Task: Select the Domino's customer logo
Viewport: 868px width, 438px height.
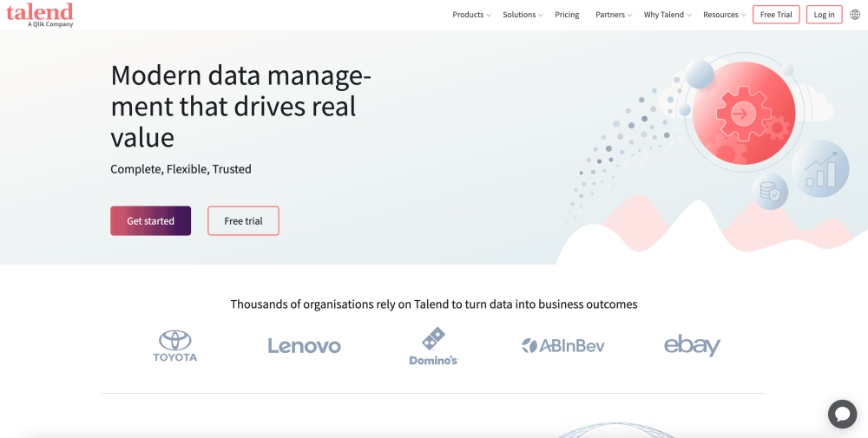Action: [x=433, y=346]
